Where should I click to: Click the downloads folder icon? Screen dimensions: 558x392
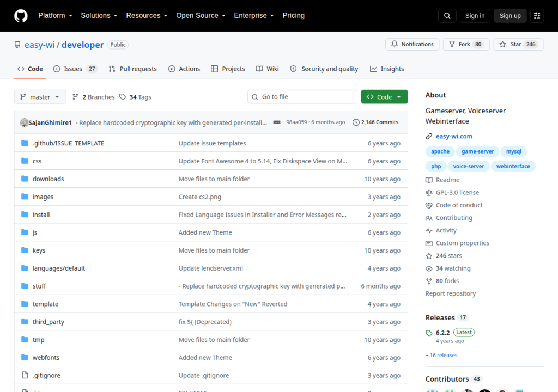pos(25,179)
